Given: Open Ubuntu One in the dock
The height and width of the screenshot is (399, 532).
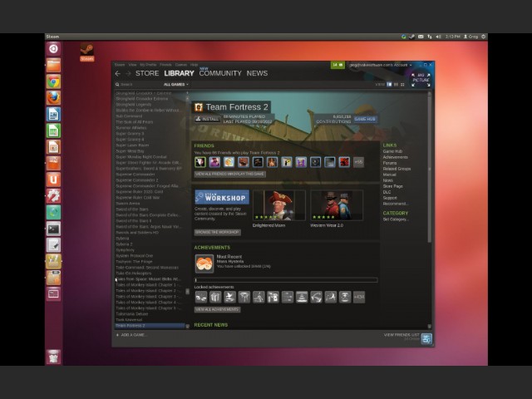Looking at the screenshot, I should (x=53, y=180).
